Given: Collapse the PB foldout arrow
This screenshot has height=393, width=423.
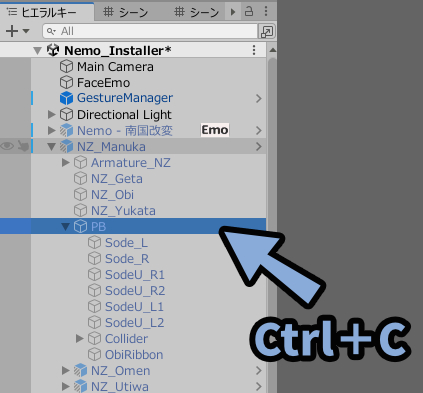Looking at the screenshot, I should coord(66,227).
